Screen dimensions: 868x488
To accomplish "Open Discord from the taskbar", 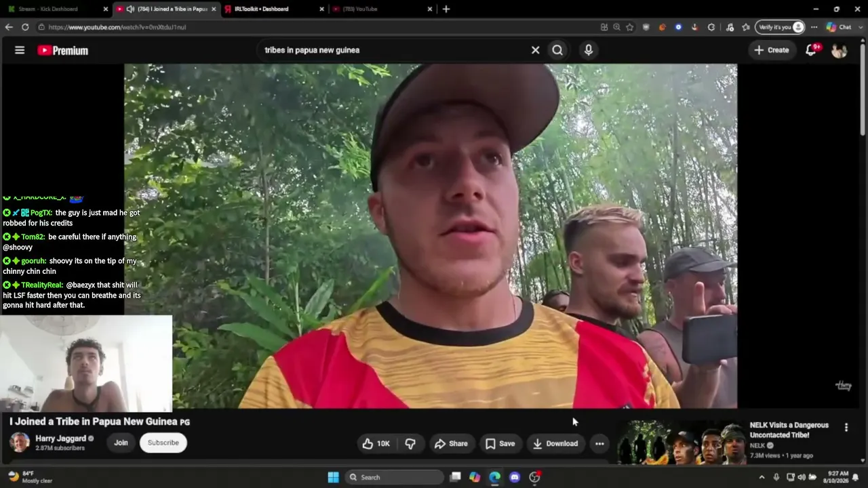I will click(x=515, y=477).
